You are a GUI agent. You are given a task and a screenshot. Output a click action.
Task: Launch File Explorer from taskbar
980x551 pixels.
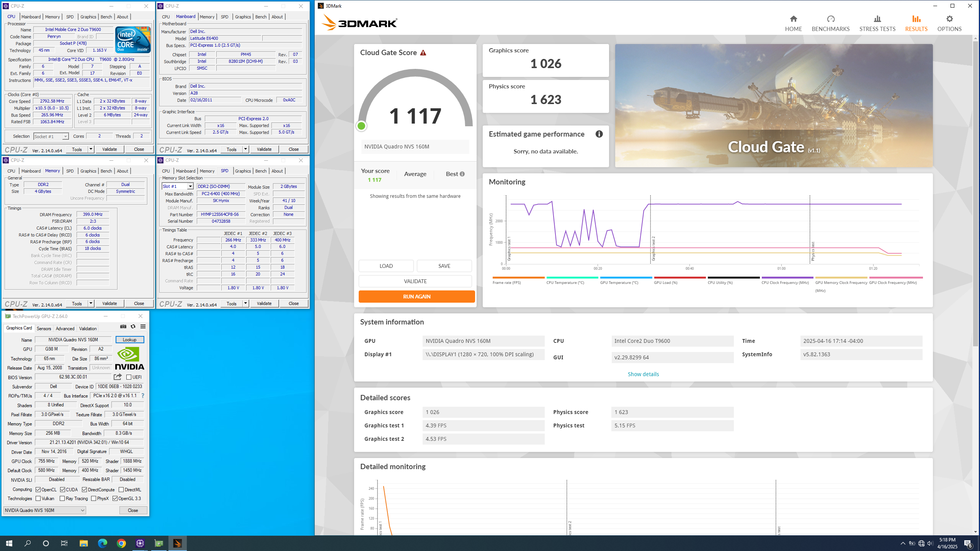tap(83, 543)
